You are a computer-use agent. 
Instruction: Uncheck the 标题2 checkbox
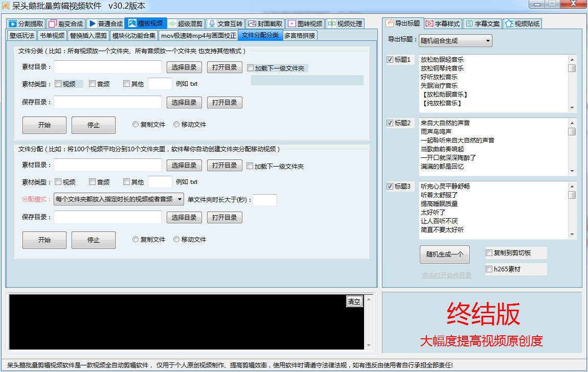(390, 123)
